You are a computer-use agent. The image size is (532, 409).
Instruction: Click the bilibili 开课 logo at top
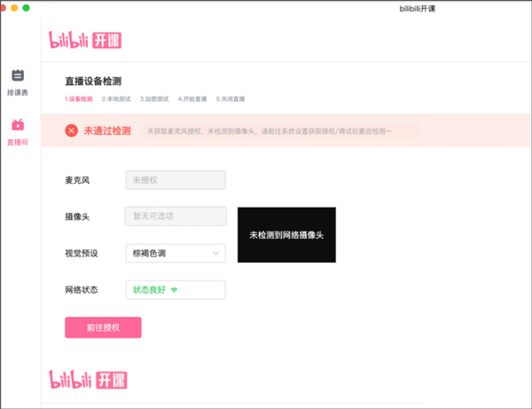pos(85,40)
